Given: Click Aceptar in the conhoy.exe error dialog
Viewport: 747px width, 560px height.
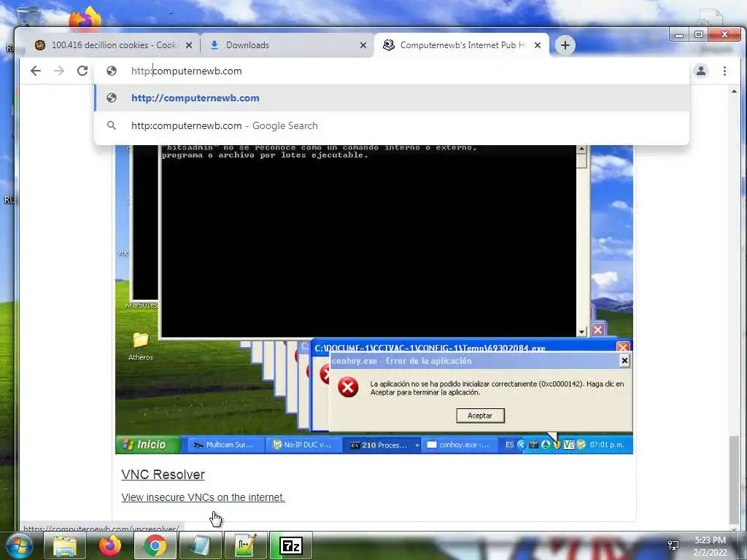Looking at the screenshot, I should [x=480, y=416].
